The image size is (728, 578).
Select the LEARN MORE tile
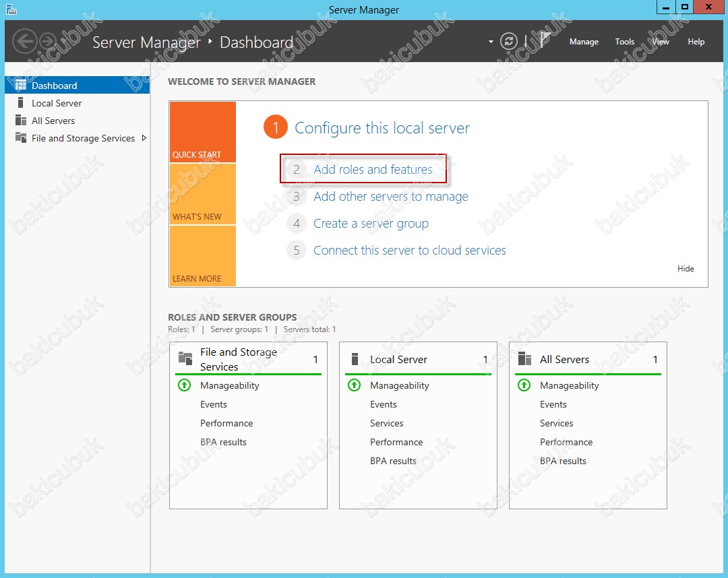coord(203,256)
